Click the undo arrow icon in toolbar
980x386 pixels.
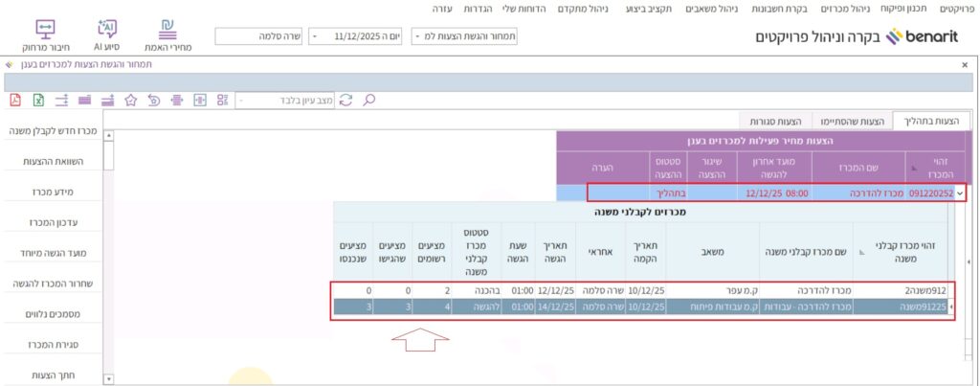154,100
